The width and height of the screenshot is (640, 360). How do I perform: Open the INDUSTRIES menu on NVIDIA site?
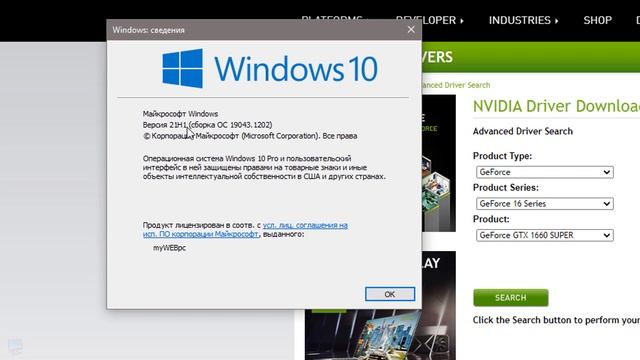pyautogui.click(x=523, y=20)
